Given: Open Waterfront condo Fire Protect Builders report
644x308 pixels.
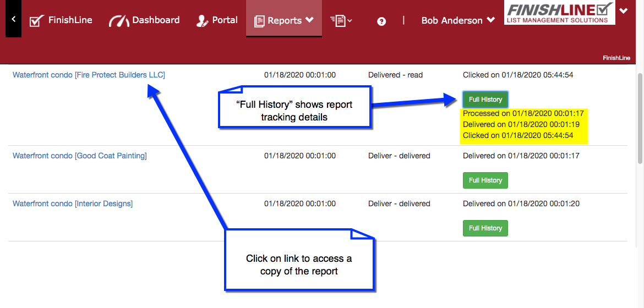Looking at the screenshot, I should (89, 75).
